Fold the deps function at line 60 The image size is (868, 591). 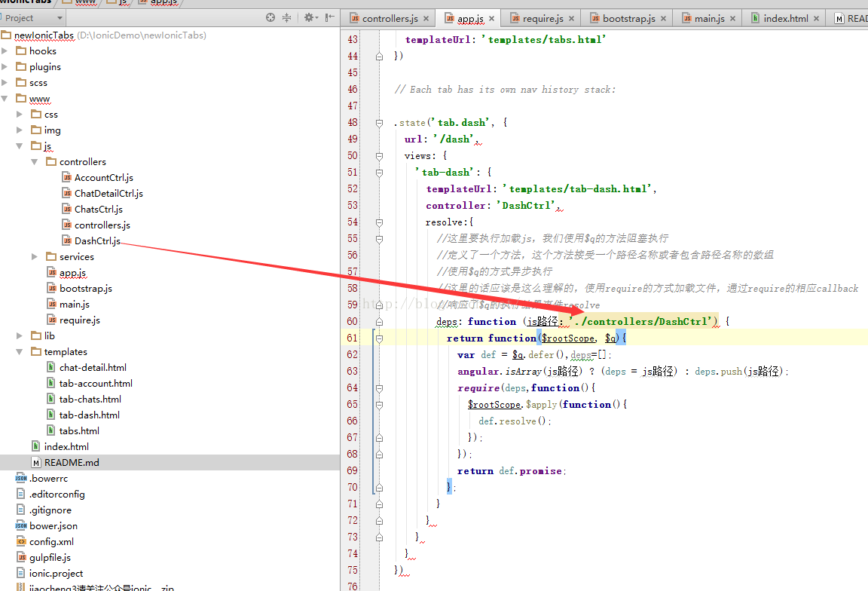pyautogui.click(x=379, y=322)
